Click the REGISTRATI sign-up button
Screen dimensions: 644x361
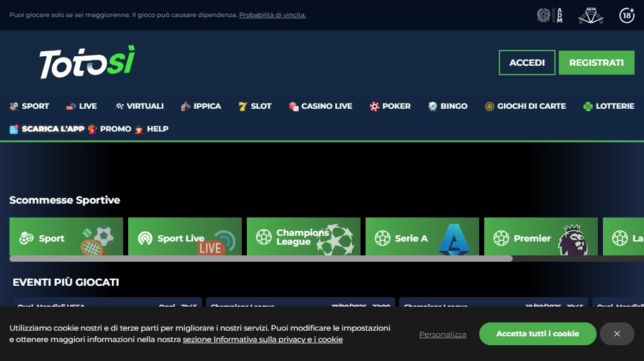point(597,63)
